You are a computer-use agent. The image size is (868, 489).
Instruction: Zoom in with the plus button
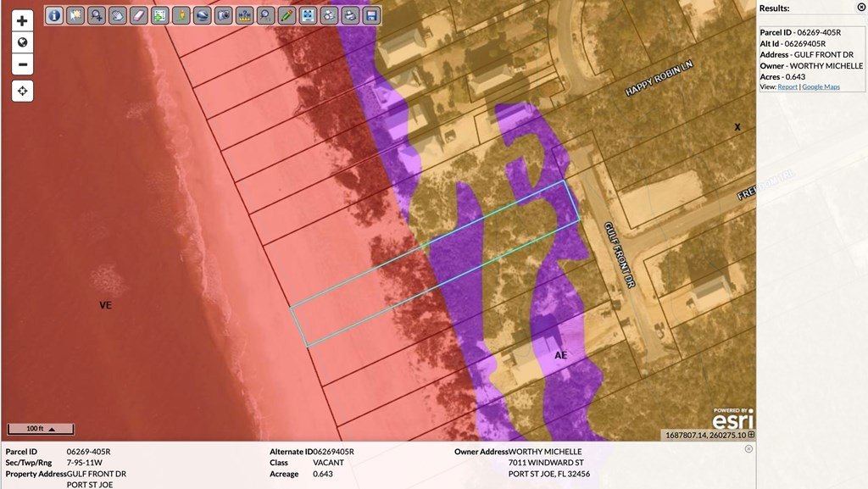(x=23, y=21)
